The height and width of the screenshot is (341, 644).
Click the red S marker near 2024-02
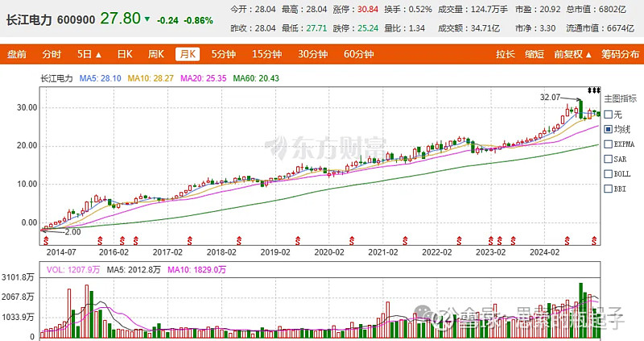click(x=567, y=240)
